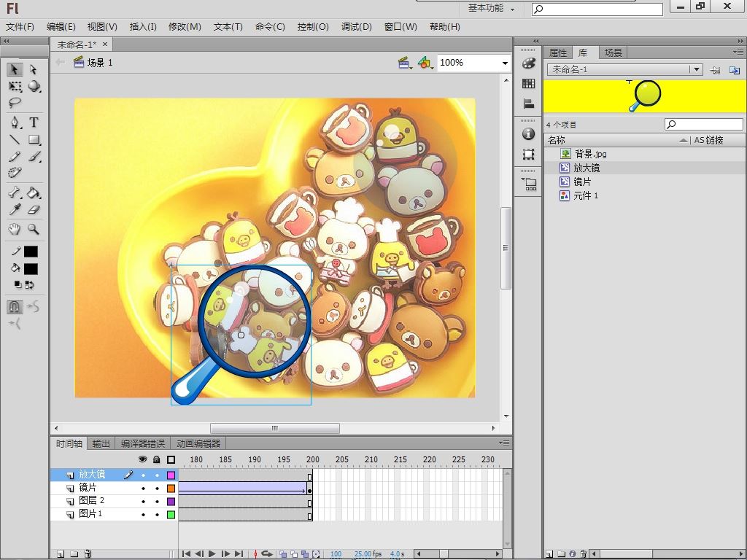Select the Text tool
This screenshot has width=747, height=560.
34,122
